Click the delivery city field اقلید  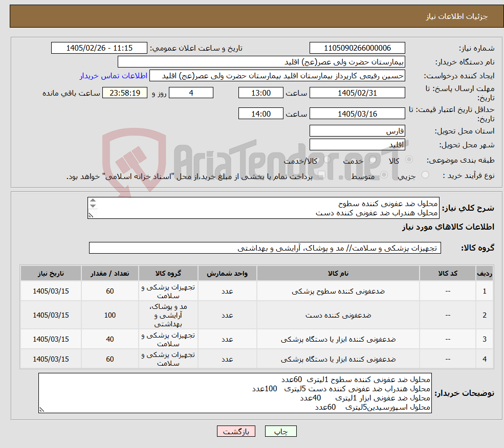click(357, 145)
